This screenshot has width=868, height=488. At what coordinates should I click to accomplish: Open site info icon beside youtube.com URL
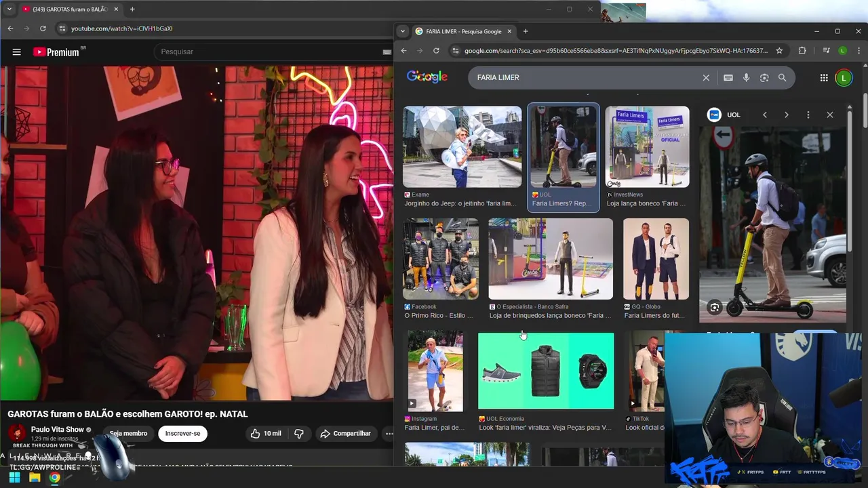[62, 28]
